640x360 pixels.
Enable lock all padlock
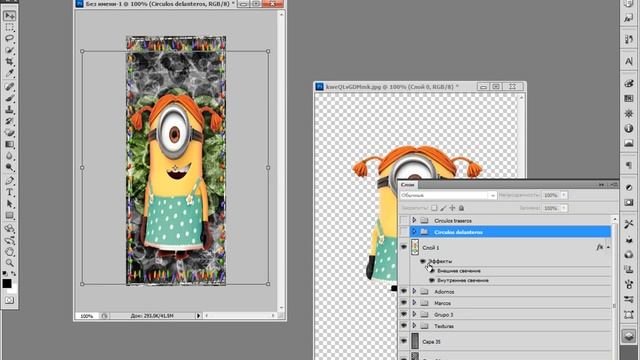tap(461, 208)
